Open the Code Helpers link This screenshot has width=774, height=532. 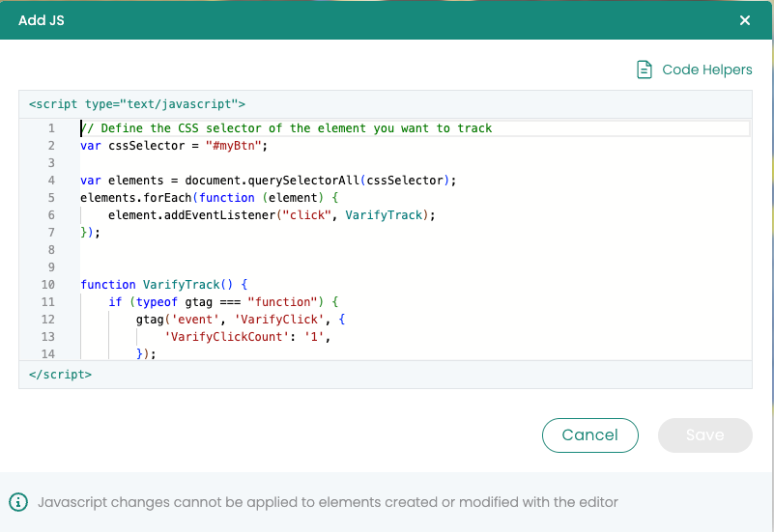coord(707,70)
